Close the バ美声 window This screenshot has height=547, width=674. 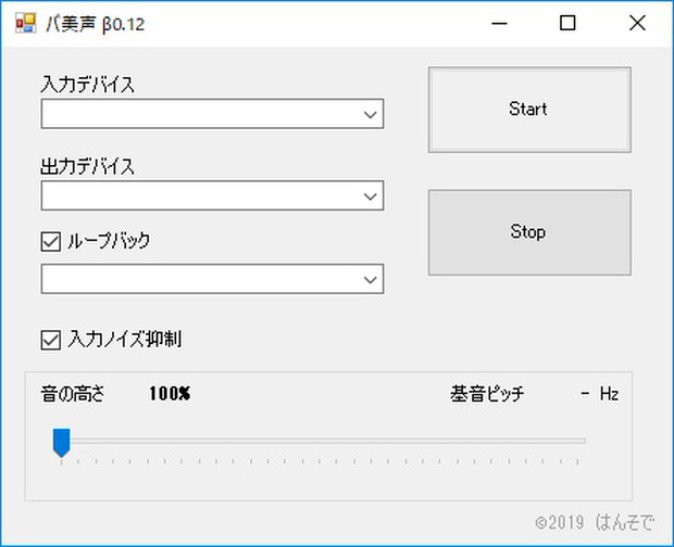(637, 23)
